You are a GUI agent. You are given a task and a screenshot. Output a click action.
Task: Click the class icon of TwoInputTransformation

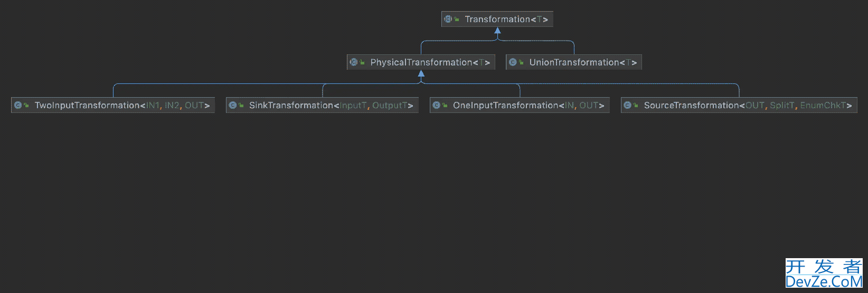pyautogui.click(x=17, y=105)
